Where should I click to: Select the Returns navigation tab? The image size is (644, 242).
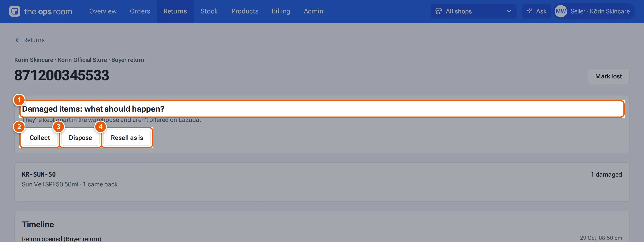coord(175,11)
